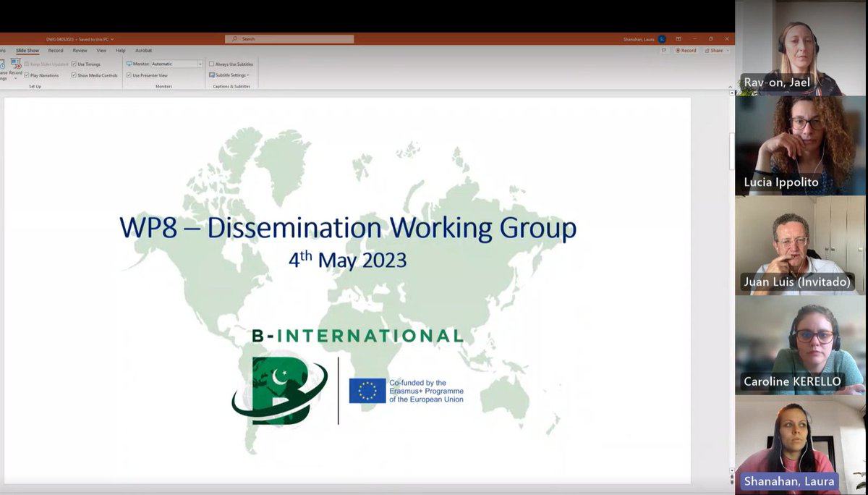
Task: Expand the Record button dropdown arrow in Set Up
Action: point(15,78)
